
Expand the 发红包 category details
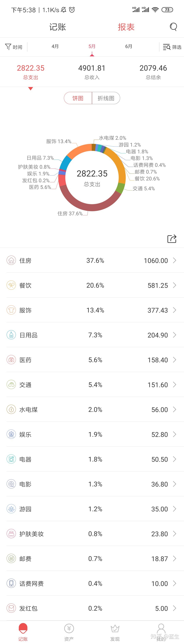click(x=174, y=608)
